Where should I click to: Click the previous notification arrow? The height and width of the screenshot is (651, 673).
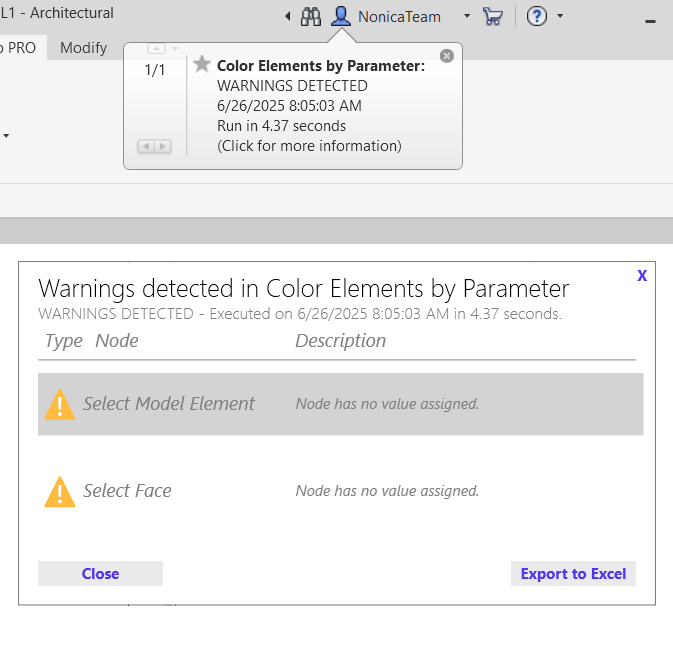(x=146, y=146)
